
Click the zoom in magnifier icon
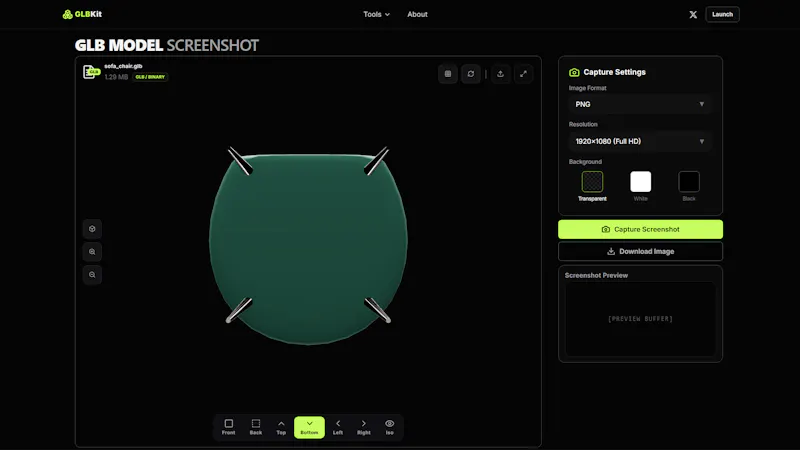coord(92,252)
